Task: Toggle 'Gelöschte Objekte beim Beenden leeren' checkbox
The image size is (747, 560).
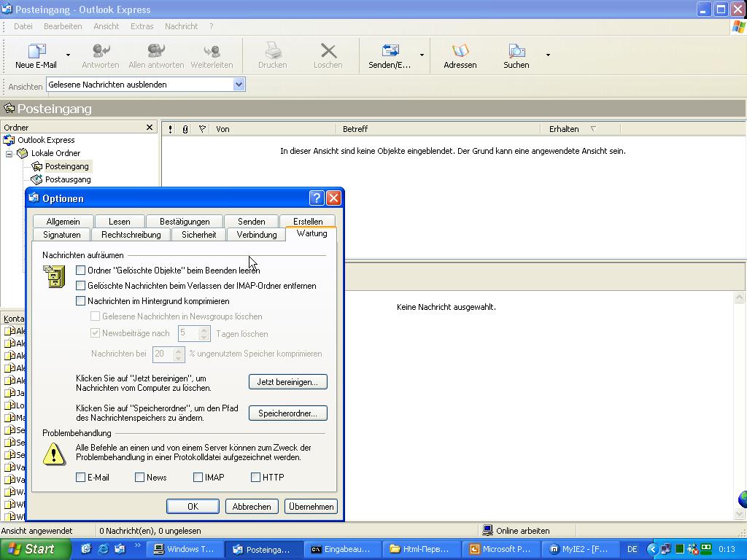Action: pos(80,271)
